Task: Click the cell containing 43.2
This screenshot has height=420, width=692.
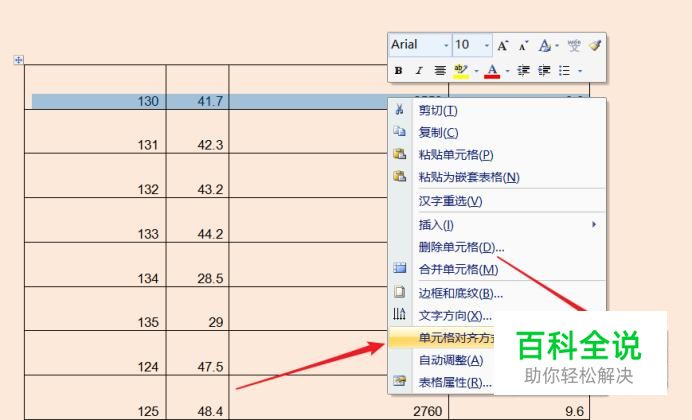Action: pyautogui.click(x=197, y=176)
